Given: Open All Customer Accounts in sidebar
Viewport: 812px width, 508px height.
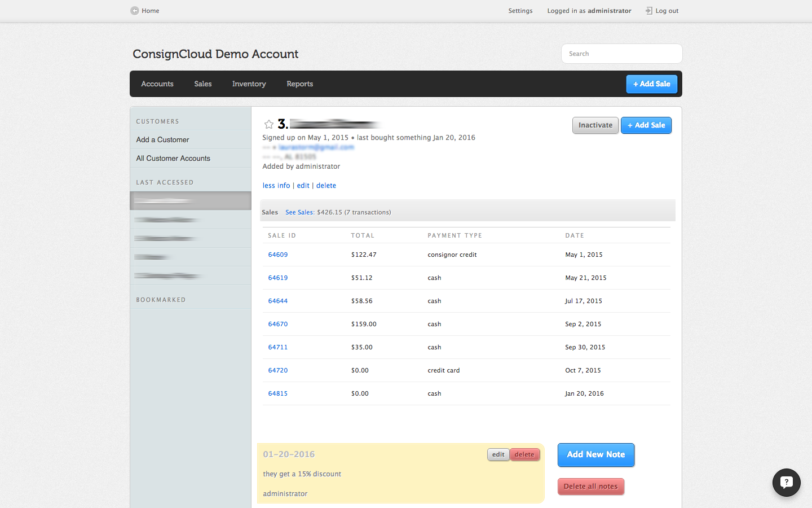Looking at the screenshot, I should [173, 159].
